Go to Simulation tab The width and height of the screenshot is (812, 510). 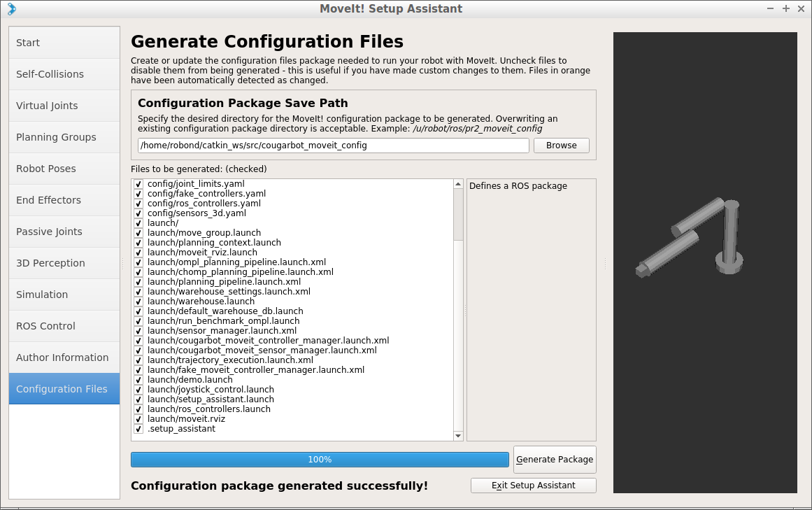pyautogui.click(x=64, y=295)
